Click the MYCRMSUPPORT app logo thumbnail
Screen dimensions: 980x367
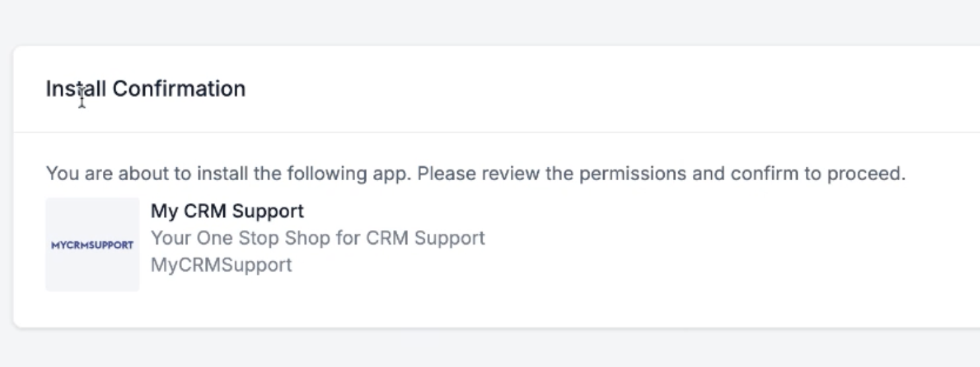pyautogui.click(x=92, y=245)
